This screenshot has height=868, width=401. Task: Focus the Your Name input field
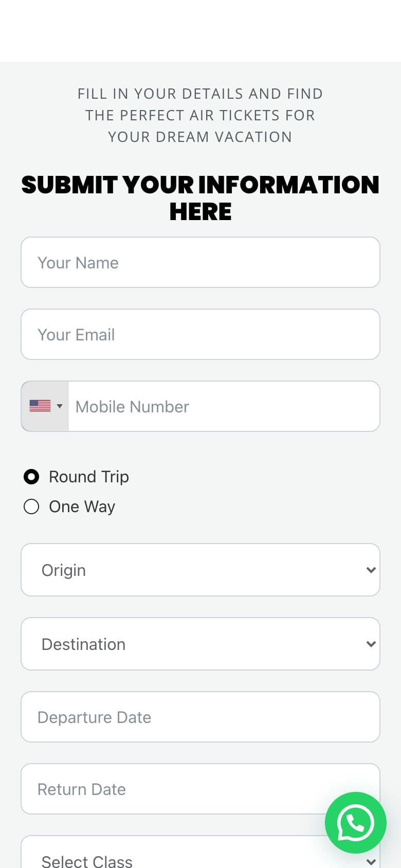coord(200,262)
